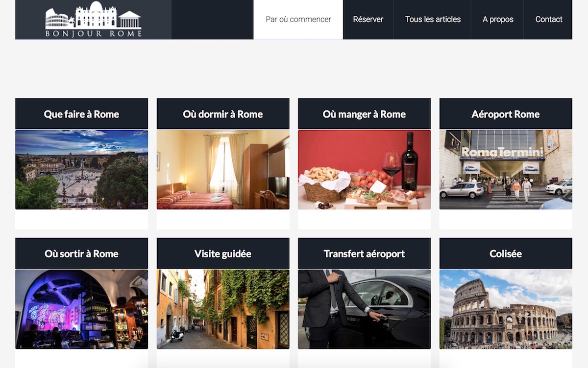Select the A propos menu item
This screenshot has height=368, width=588.
[498, 20]
